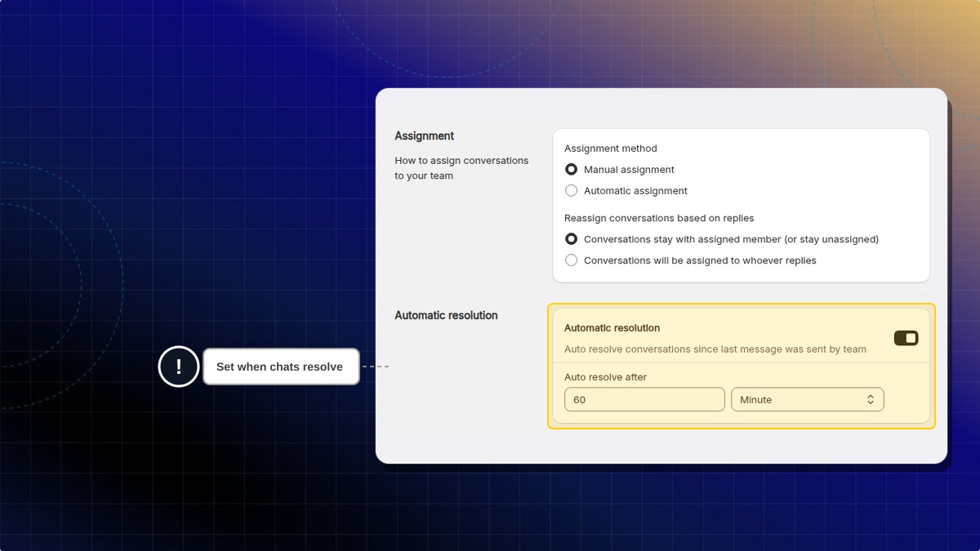Click the bold 'Automatic resolution' heading inside yellow card
Viewport: 980px width, 551px height.
pyautogui.click(x=612, y=328)
